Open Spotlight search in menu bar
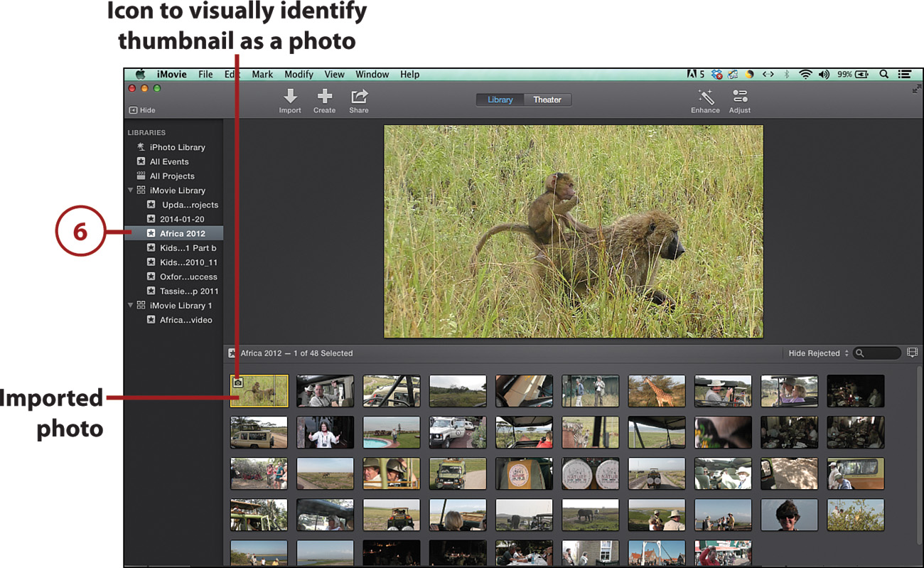The image size is (924, 568). click(x=883, y=74)
